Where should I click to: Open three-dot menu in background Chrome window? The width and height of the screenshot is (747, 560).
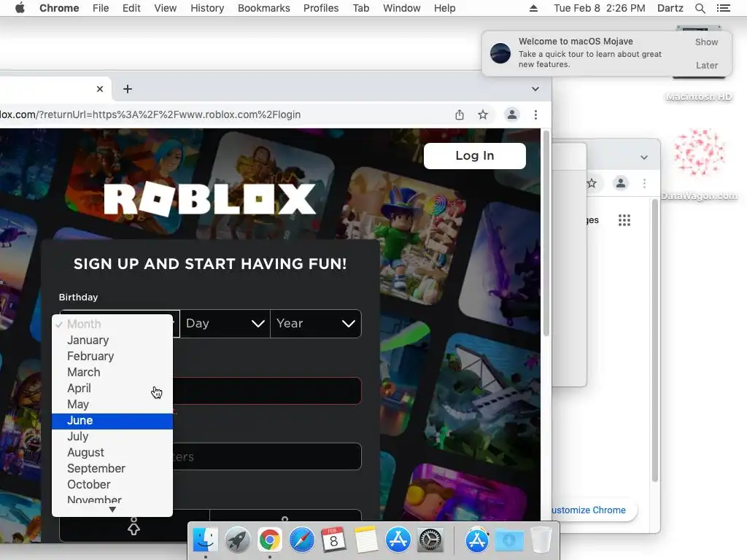[645, 183]
